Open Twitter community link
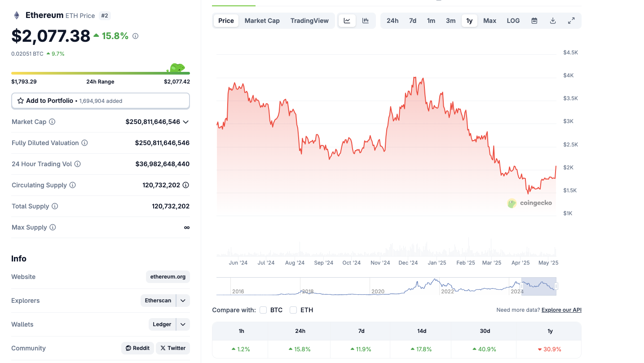Screen dimensions: 644x363 click(173, 348)
